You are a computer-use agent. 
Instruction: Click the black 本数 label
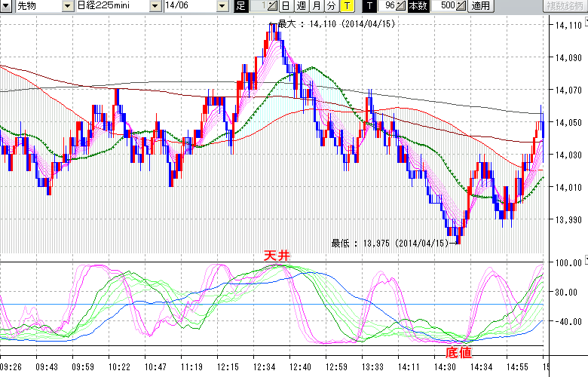click(417, 6)
